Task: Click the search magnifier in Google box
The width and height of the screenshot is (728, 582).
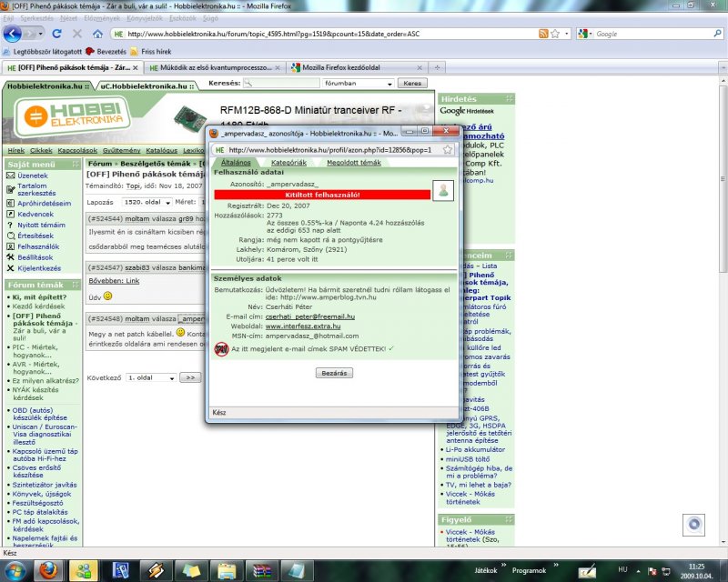Action: [x=717, y=34]
